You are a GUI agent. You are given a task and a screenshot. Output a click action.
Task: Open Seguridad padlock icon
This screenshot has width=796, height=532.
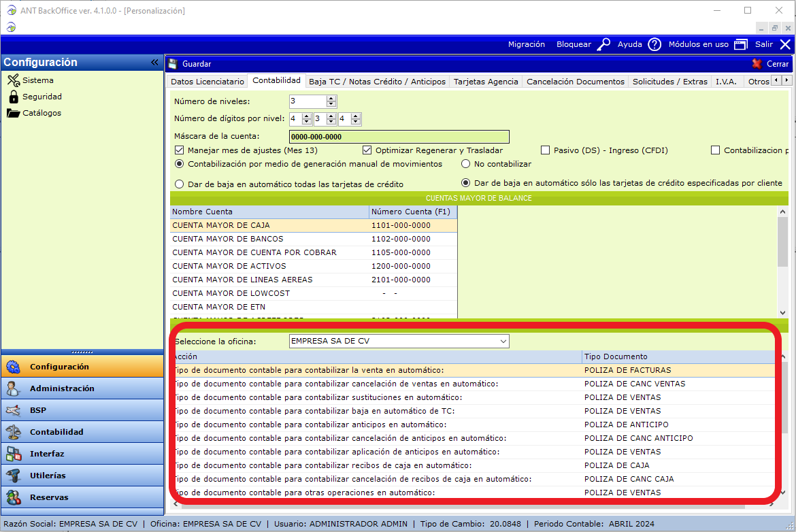click(x=13, y=97)
